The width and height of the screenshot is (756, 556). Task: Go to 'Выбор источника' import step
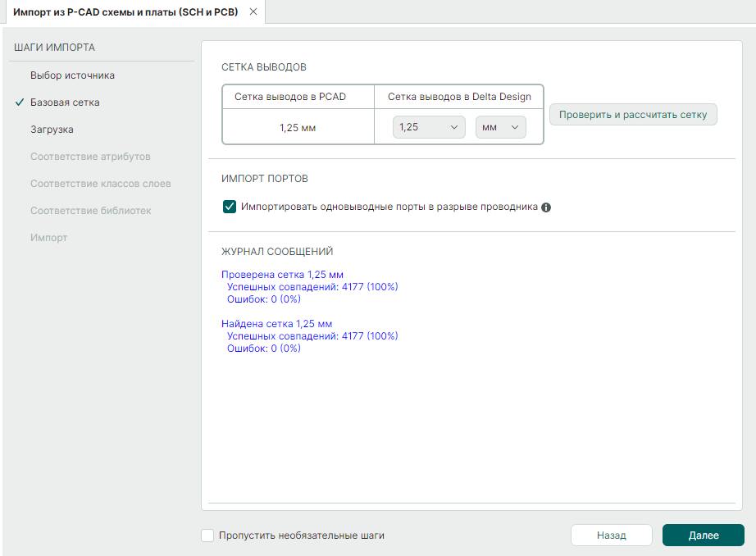(72, 75)
